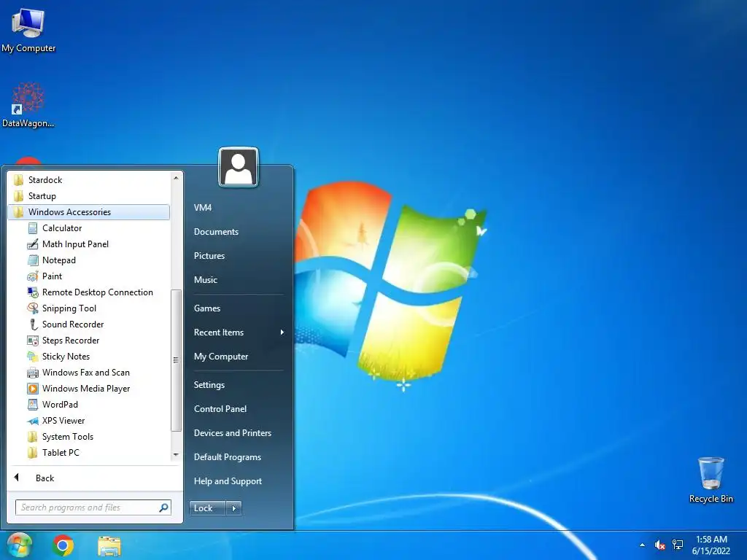This screenshot has height=560, width=747.
Task: Click the Start orb button
Action: click(x=19, y=545)
